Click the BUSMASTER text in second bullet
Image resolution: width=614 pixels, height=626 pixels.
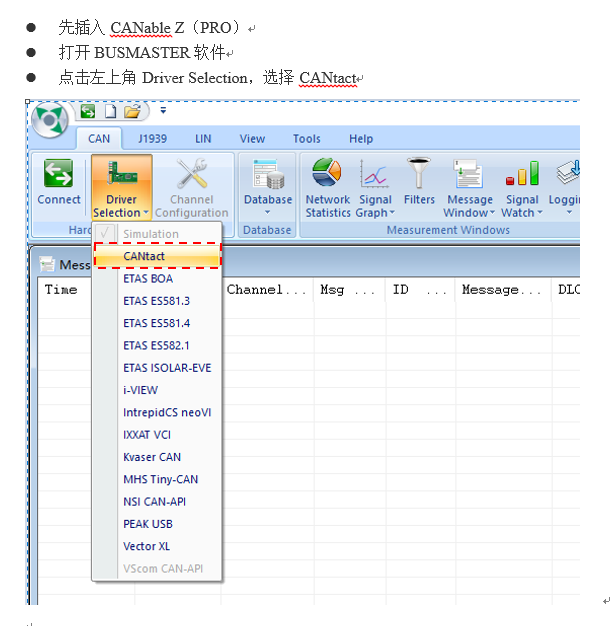point(142,53)
